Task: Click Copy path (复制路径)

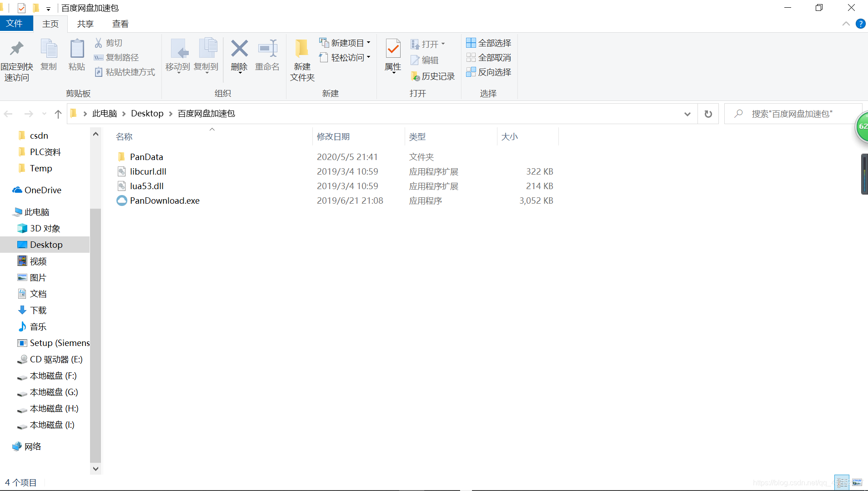Action: (117, 57)
